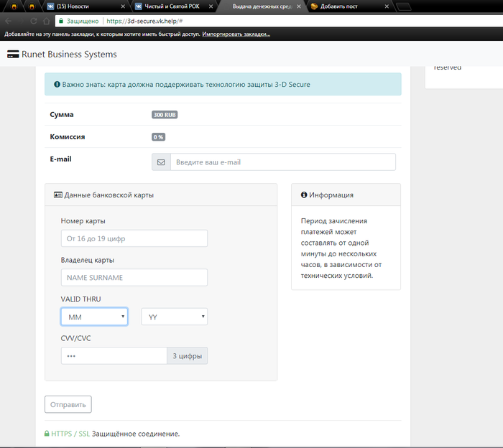Click the Импортировать закладки link

coord(236,34)
